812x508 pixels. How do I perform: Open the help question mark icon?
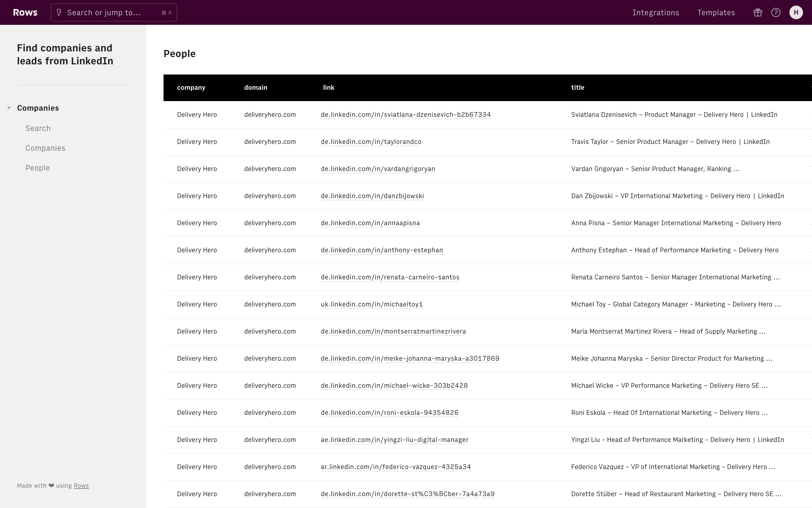click(x=776, y=12)
